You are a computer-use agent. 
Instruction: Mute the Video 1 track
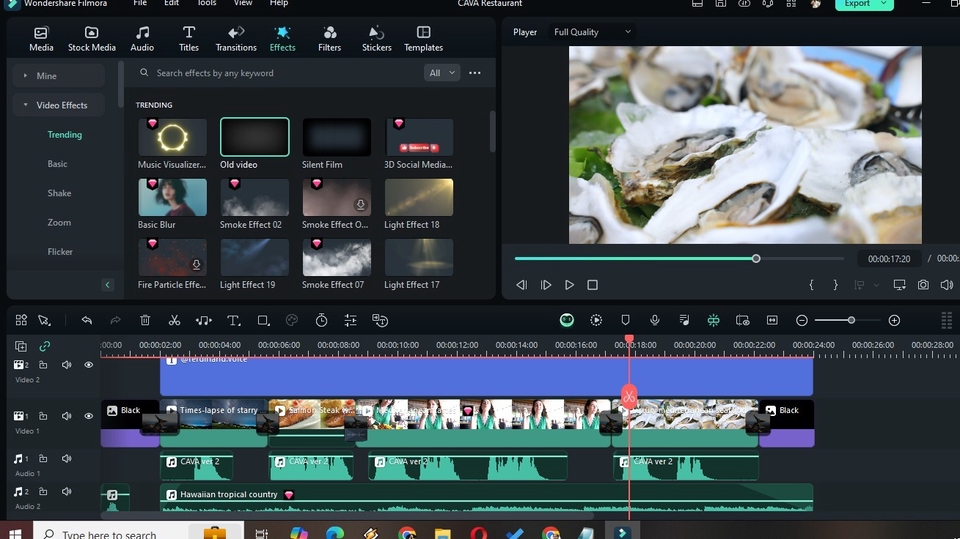coord(67,416)
